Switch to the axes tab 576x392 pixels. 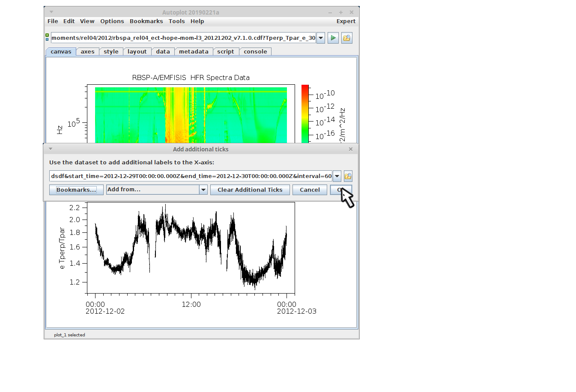pyautogui.click(x=87, y=52)
